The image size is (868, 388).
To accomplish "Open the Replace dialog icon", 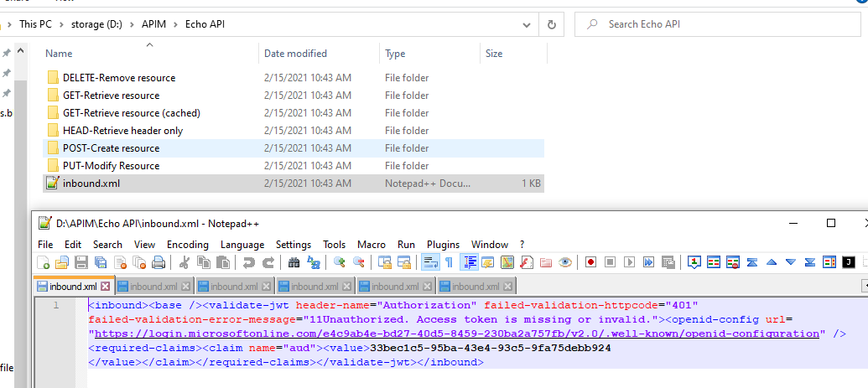I will pos(314,262).
